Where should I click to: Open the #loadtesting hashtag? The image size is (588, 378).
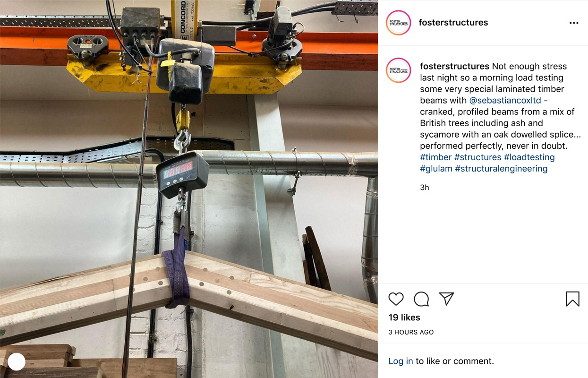pyautogui.click(x=529, y=157)
